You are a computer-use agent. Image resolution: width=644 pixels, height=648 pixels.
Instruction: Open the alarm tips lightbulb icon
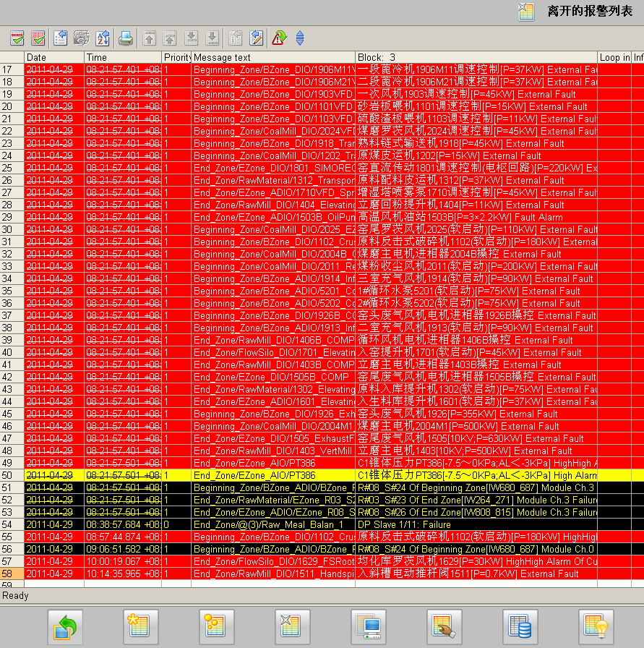tap(596, 626)
